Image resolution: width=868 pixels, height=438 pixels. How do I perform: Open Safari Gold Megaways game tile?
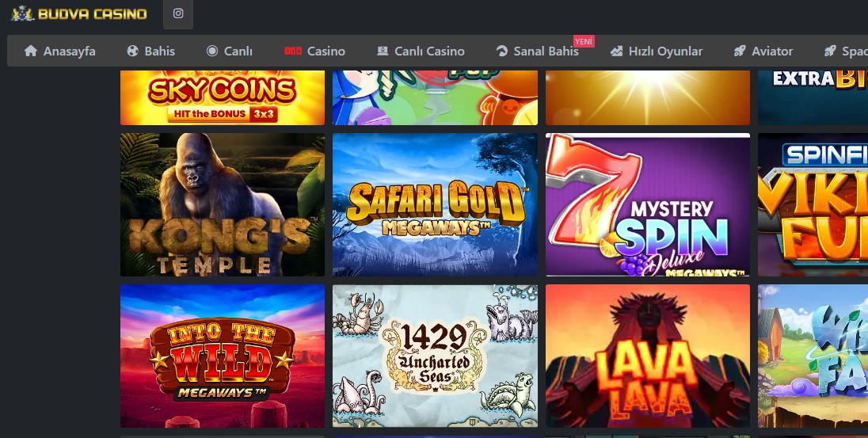(x=435, y=204)
